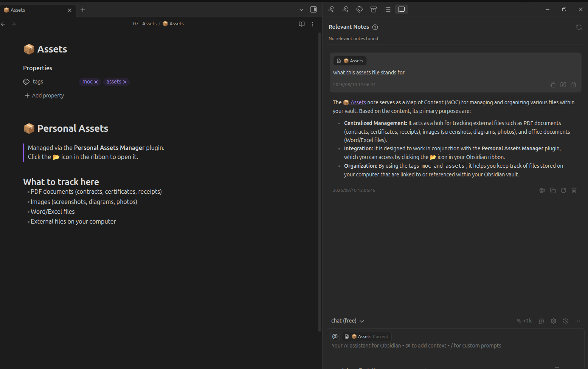Click the Personal Assets heading

(66, 128)
